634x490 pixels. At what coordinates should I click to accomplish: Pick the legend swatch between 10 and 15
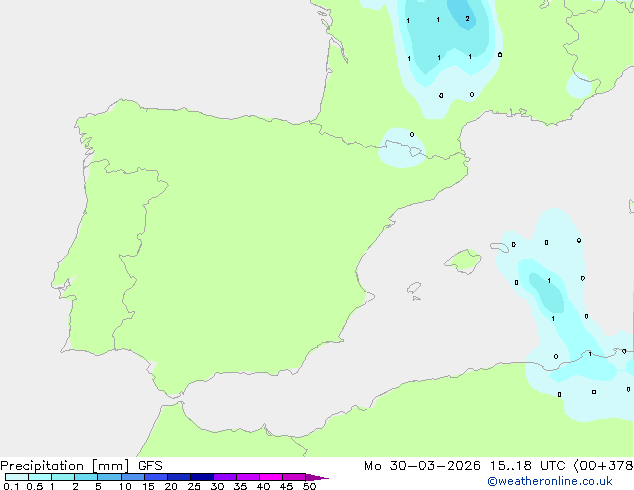[x=133, y=477]
